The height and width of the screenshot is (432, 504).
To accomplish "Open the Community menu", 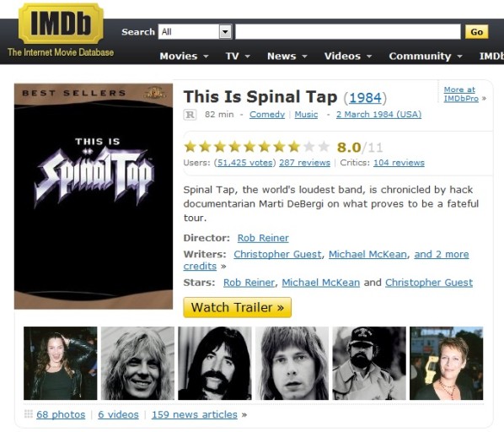I will [x=426, y=56].
